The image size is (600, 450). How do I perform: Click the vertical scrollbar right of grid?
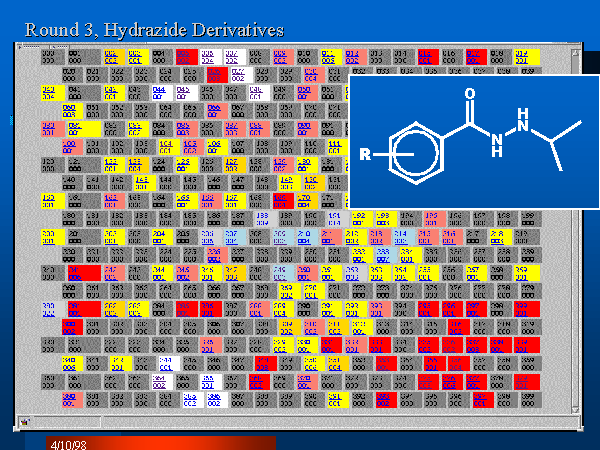click(574, 300)
